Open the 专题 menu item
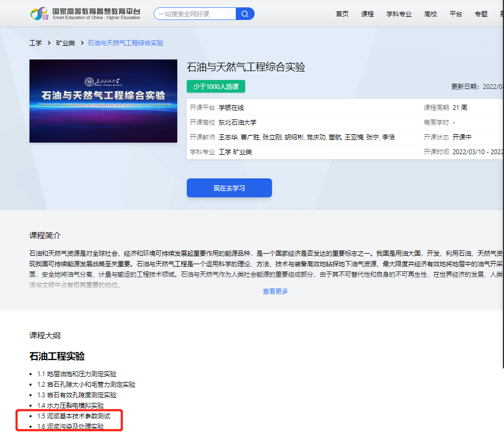504x432 pixels. tap(481, 14)
